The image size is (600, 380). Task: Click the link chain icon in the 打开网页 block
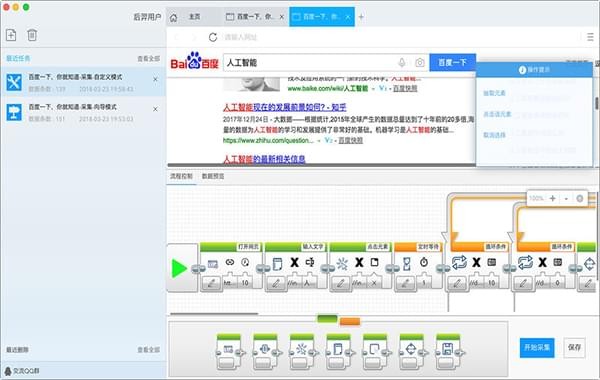point(230,262)
